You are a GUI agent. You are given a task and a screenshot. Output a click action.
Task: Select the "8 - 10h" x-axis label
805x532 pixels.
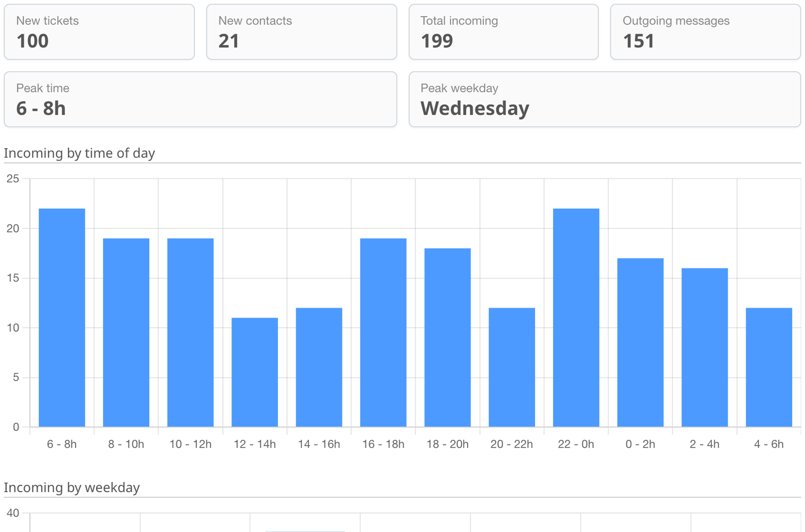[x=126, y=444]
